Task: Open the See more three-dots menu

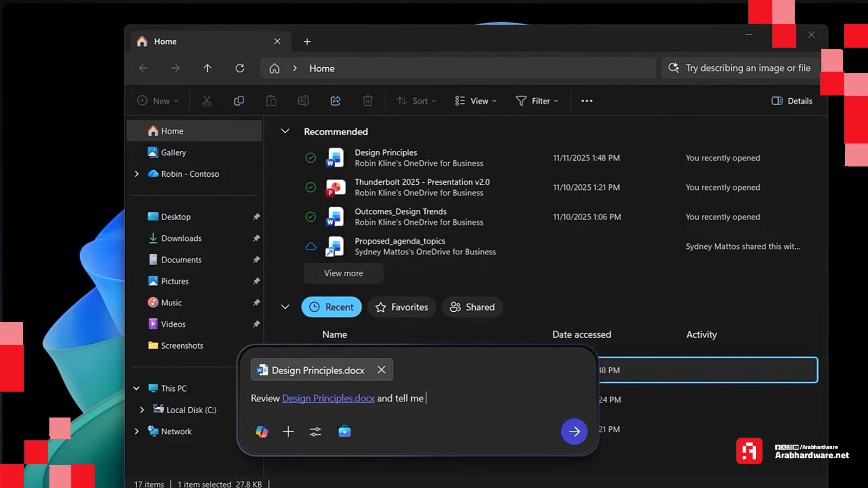Action: tap(586, 101)
